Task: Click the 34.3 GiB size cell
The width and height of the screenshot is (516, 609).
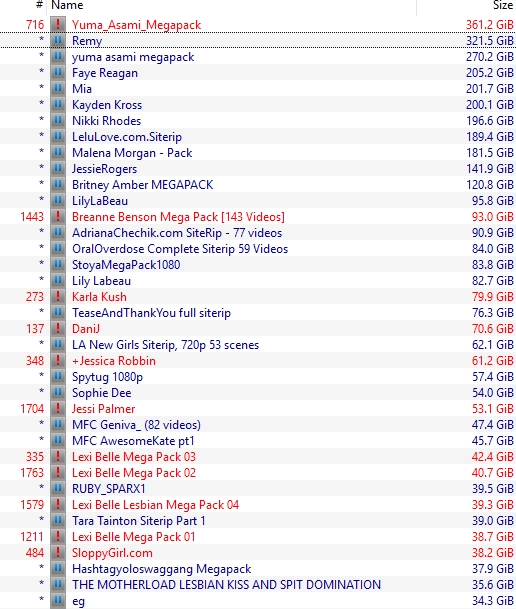Action: [x=493, y=600]
